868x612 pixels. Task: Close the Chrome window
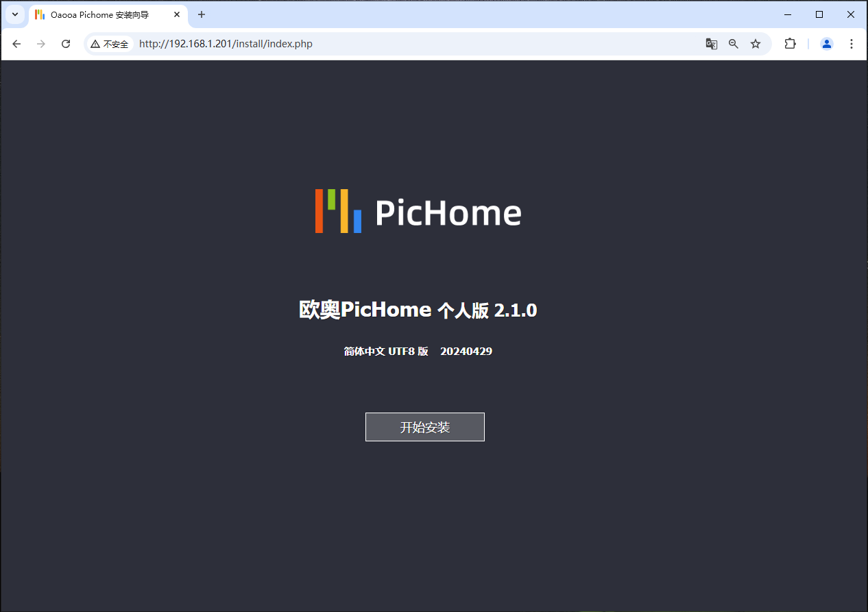pos(851,14)
